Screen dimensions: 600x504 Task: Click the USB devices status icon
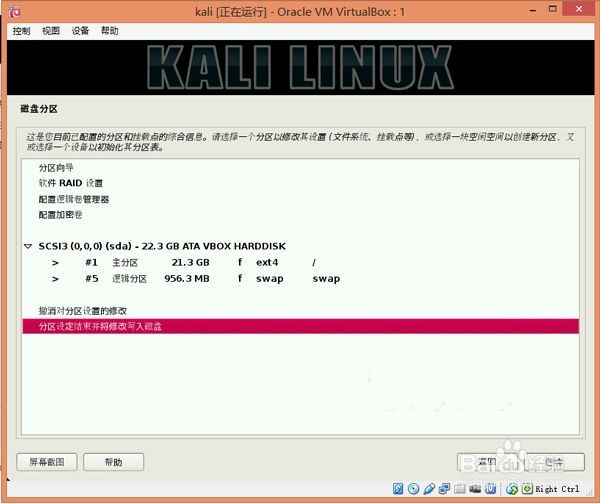coord(429,489)
